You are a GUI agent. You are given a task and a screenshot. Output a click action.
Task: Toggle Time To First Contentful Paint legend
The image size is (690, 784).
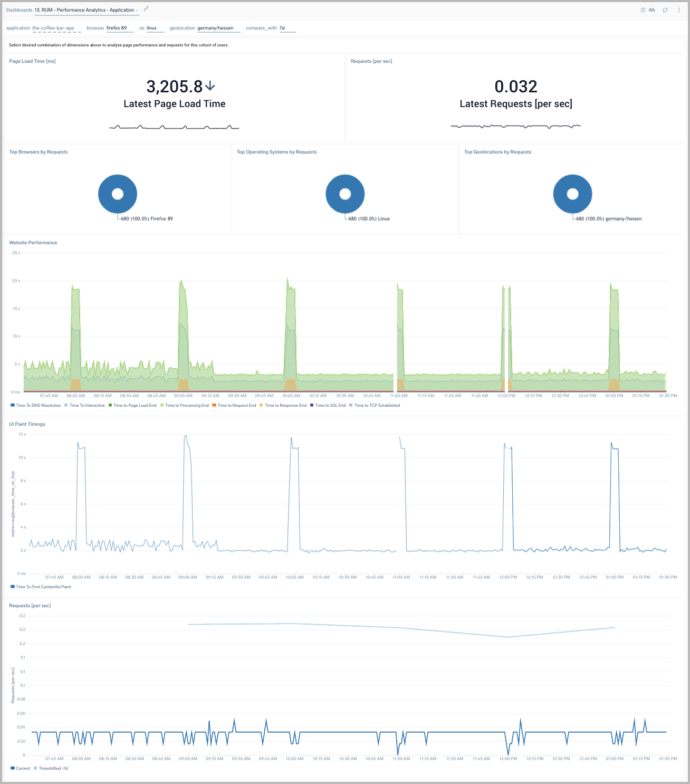point(41,587)
